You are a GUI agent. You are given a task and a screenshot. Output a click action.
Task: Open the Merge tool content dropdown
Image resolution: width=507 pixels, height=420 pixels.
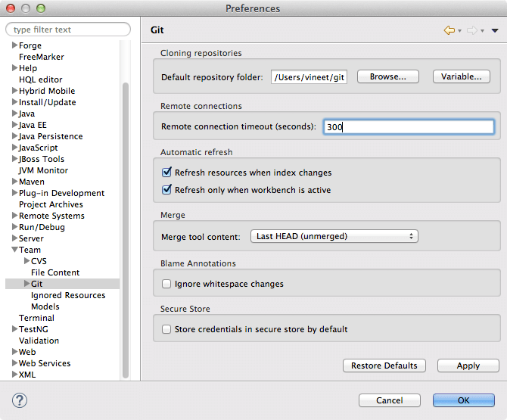pos(334,236)
